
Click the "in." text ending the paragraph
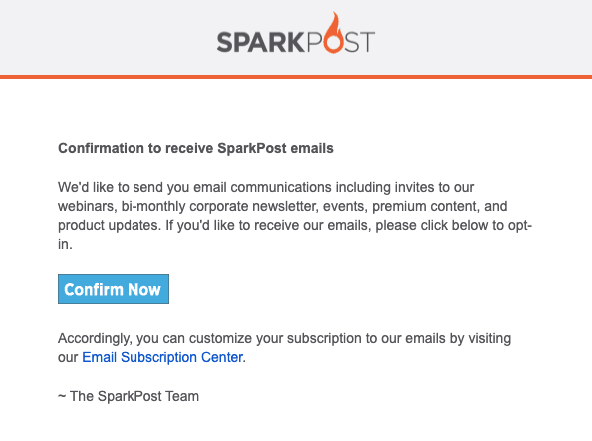pos(65,244)
